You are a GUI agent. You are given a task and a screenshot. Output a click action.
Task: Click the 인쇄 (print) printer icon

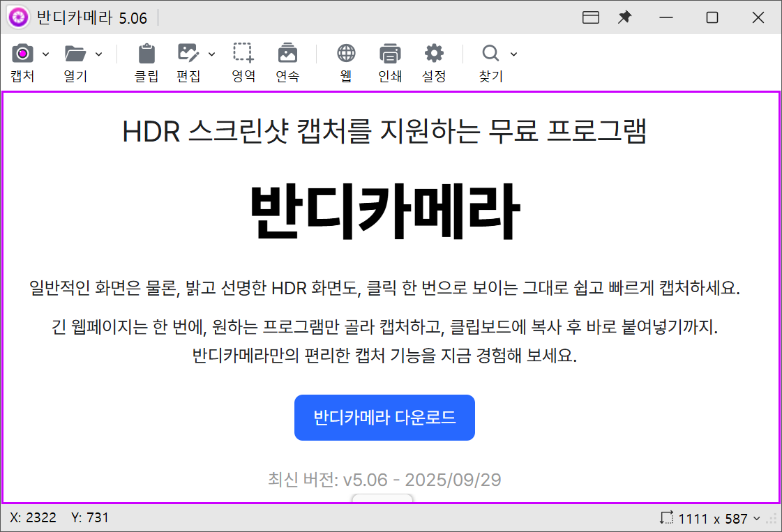(390, 54)
